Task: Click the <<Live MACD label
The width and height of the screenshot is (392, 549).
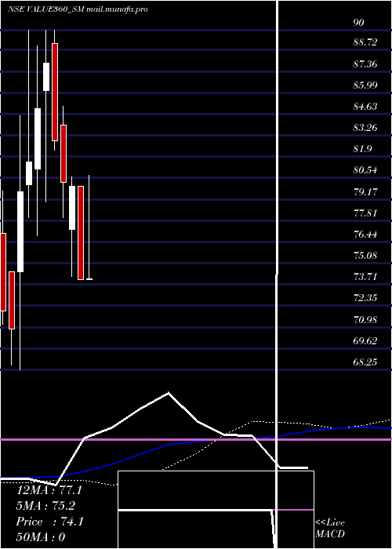Action: pos(330,528)
